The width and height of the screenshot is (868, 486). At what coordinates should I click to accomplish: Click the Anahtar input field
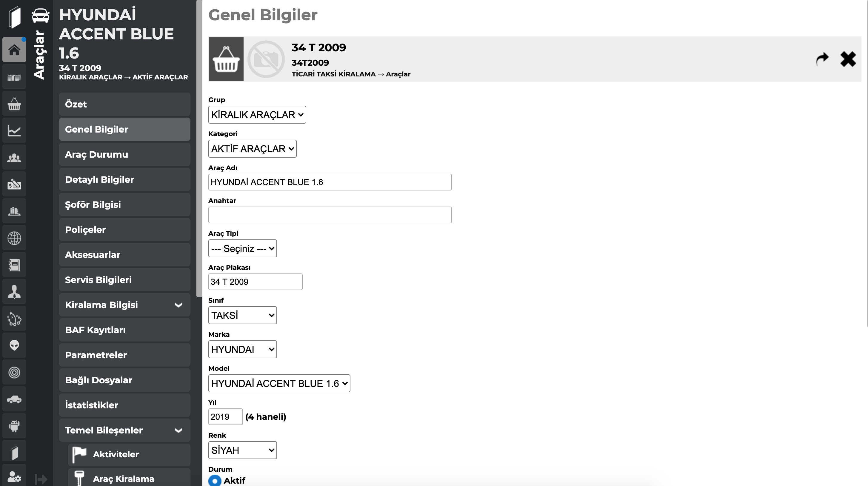pos(330,215)
